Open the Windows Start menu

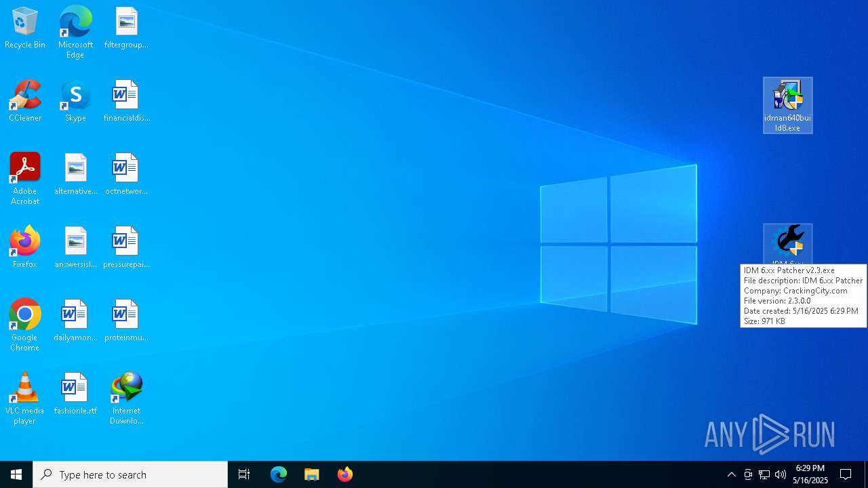coord(16,474)
